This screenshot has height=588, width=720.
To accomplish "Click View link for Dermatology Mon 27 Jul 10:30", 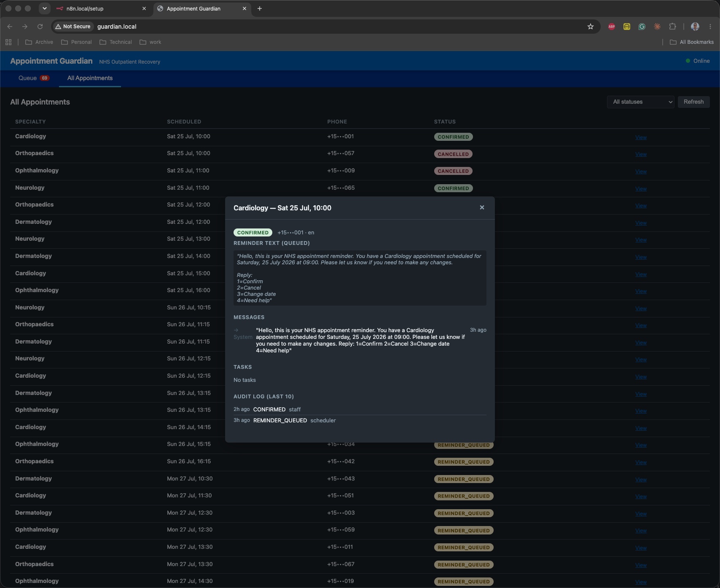I will tap(641, 480).
